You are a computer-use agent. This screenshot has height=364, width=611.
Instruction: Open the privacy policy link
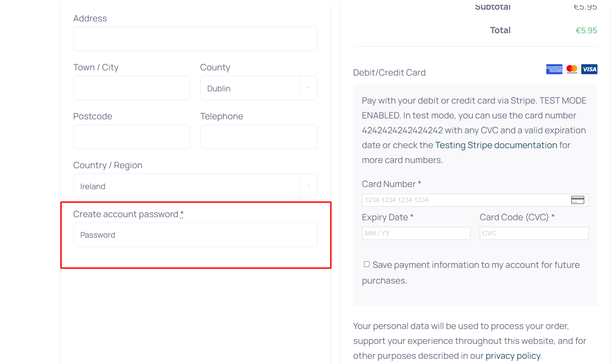(x=513, y=356)
